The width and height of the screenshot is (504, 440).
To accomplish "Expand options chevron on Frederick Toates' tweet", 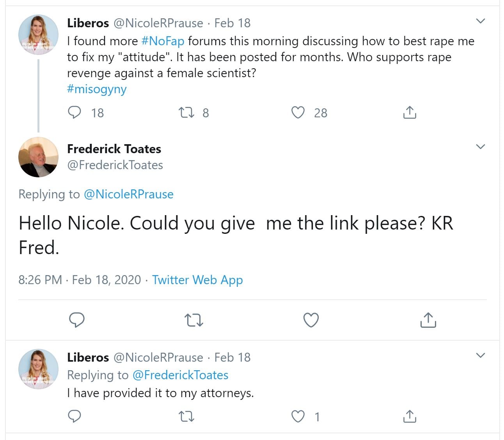I will click(481, 147).
